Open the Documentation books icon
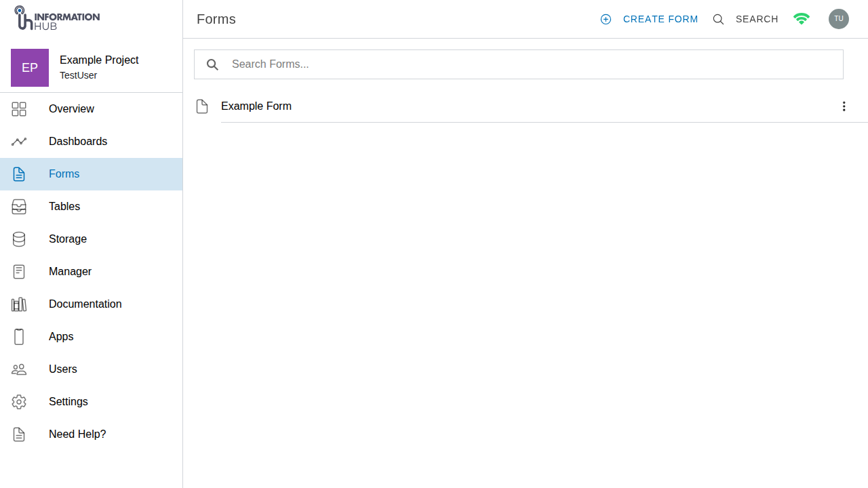 coord(19,304)
